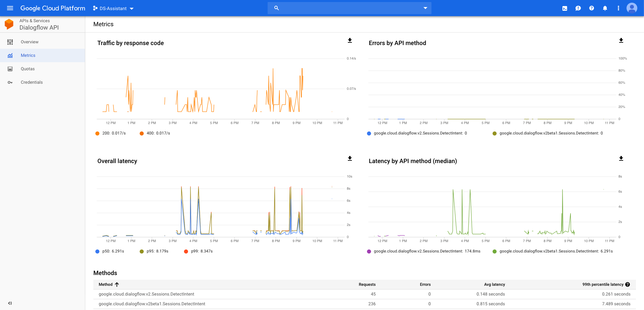Open Quotas in sidebar
Screen dimensions: 644x310
coord(43,69)
